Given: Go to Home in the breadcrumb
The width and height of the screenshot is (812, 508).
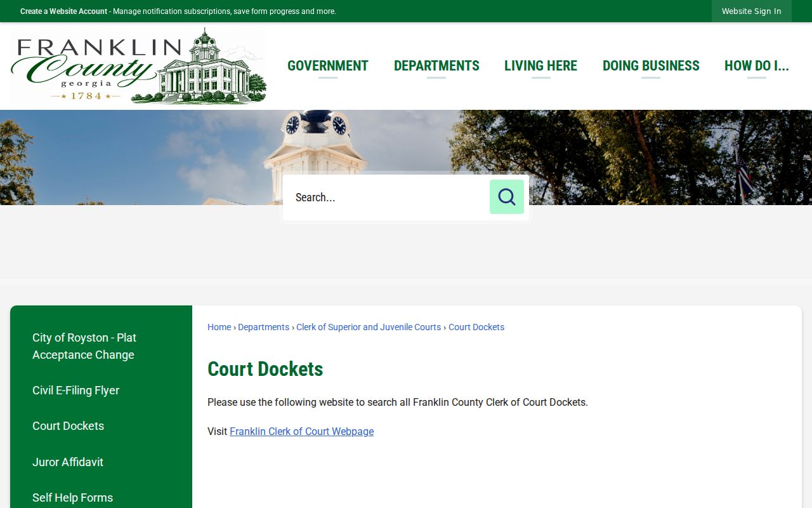Looking at the screenshot, I should pos(219,327).
